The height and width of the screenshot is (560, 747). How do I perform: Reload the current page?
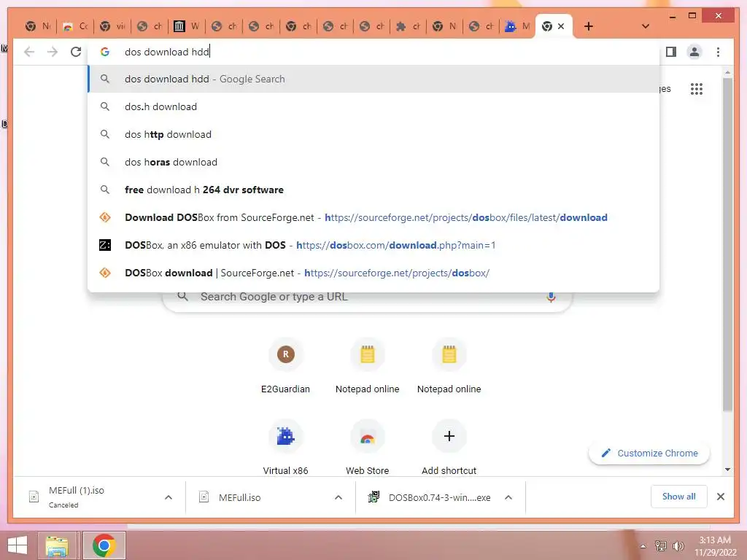pyautogui.click(x=76, y=52)
